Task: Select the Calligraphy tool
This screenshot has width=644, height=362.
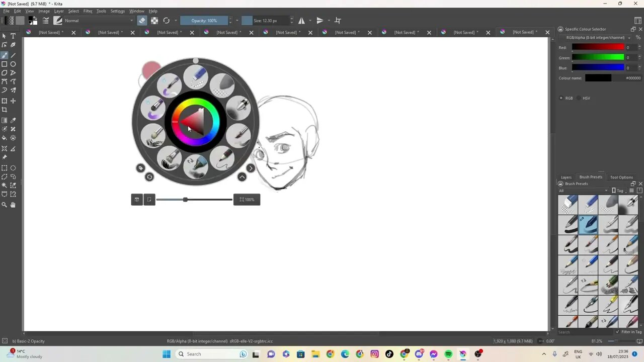Action: click(x=13, y=45)
